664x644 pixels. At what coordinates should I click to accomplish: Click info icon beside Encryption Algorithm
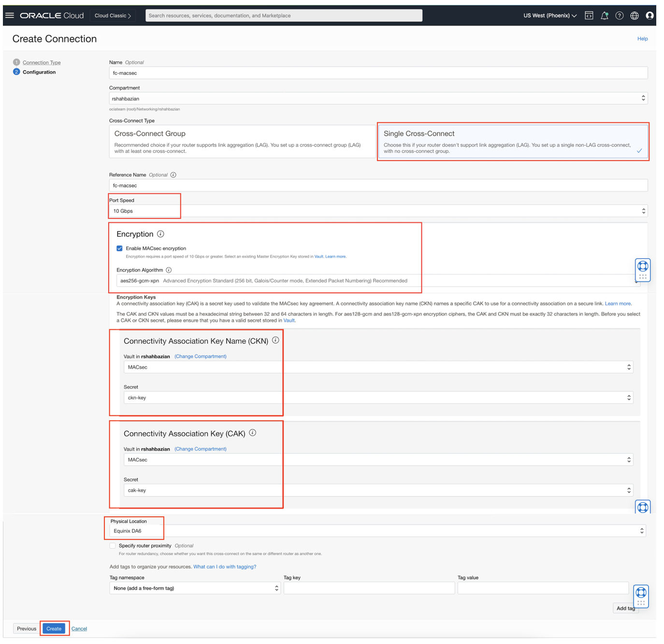click(x=169, y=270)
